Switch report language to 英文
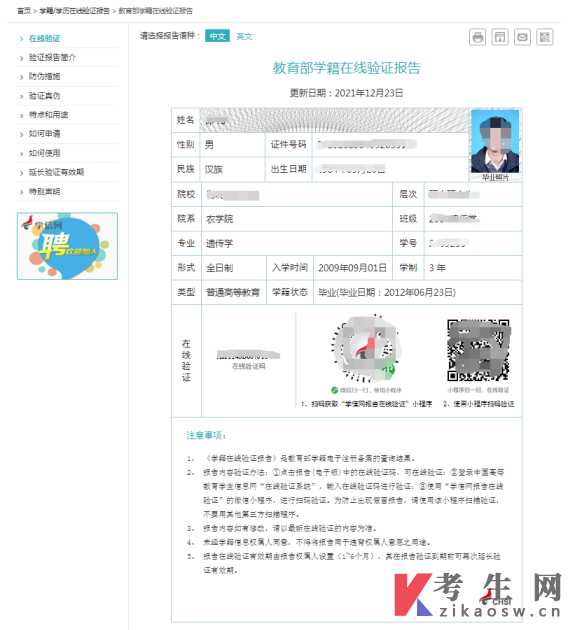The height and width of the screenshot is (630, 576). [244, 36]
